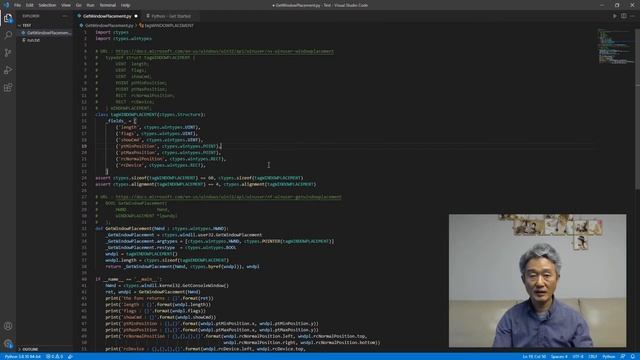Click the editor vertical scrollbar thumb
The image size is (640, 360).
637,109
